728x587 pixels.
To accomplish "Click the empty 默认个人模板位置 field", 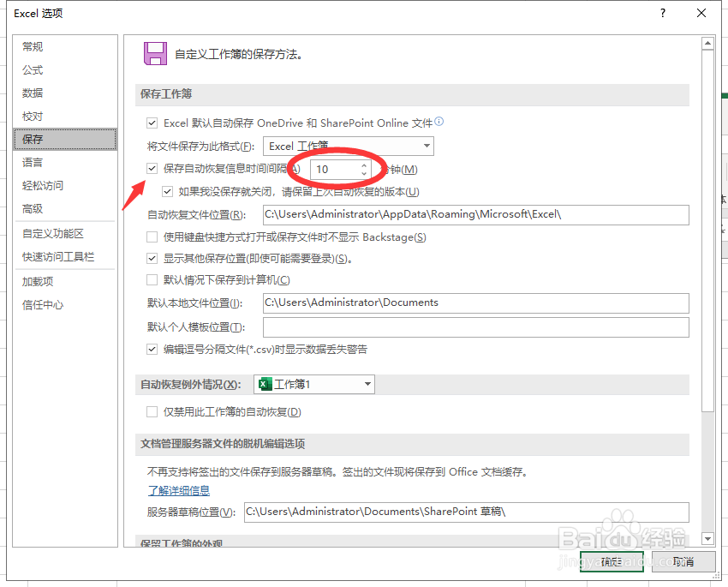I will (476, 327).
